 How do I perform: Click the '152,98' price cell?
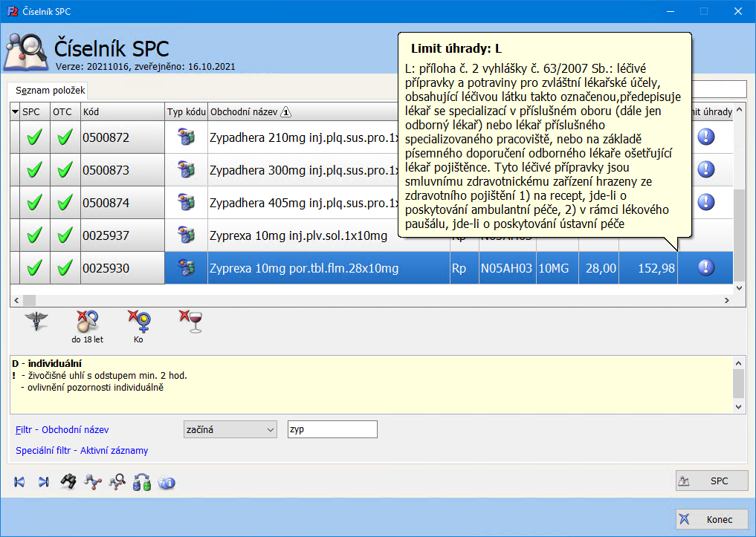tap(648, 268)
